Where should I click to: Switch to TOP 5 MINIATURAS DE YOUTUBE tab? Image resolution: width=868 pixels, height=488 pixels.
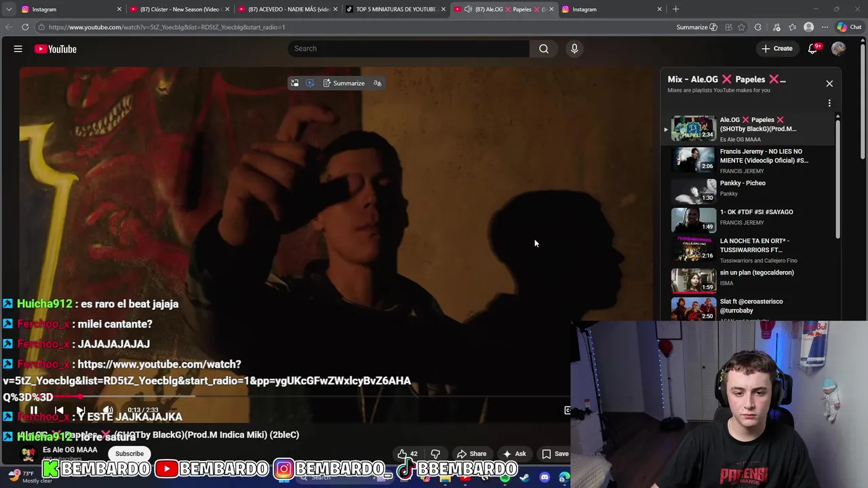pos(395,9)
